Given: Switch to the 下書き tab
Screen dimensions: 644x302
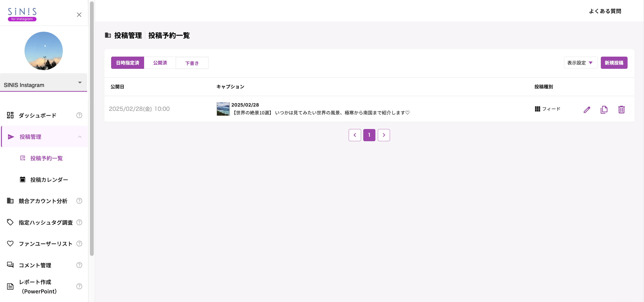Looking at the screenshot, I should [x=192, y=63].
